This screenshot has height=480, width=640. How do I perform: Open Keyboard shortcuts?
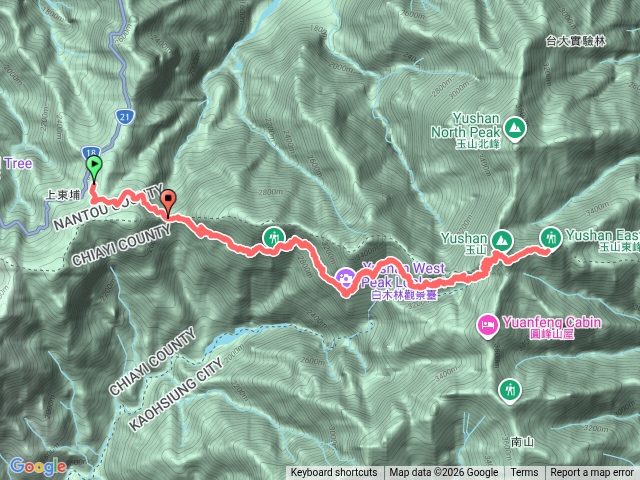[334, 473]
